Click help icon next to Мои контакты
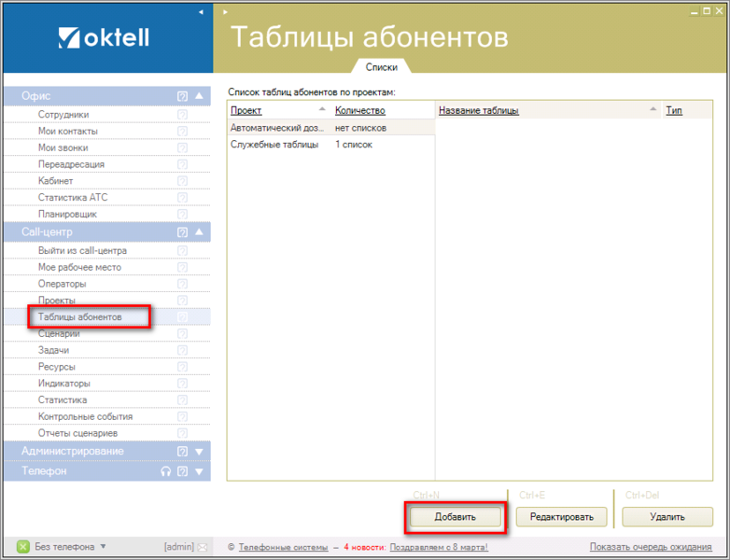Image resolution: width=730 pixels, height=560 pixels. click(183, 132)
